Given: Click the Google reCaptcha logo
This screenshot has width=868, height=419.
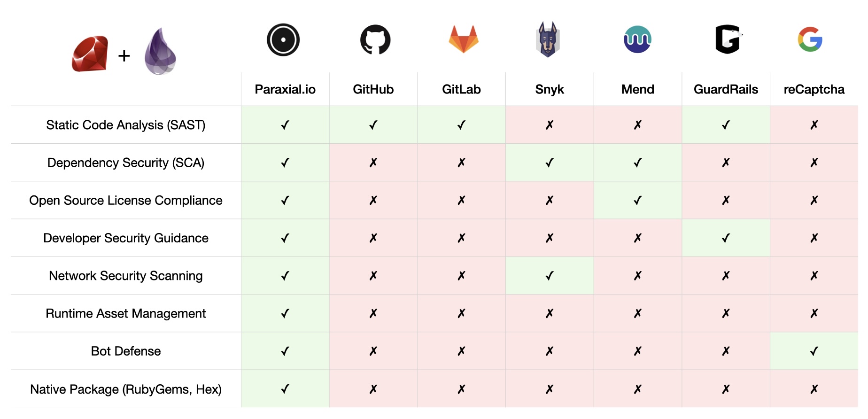Looking at the screenshot, I should tap(810, 39).
